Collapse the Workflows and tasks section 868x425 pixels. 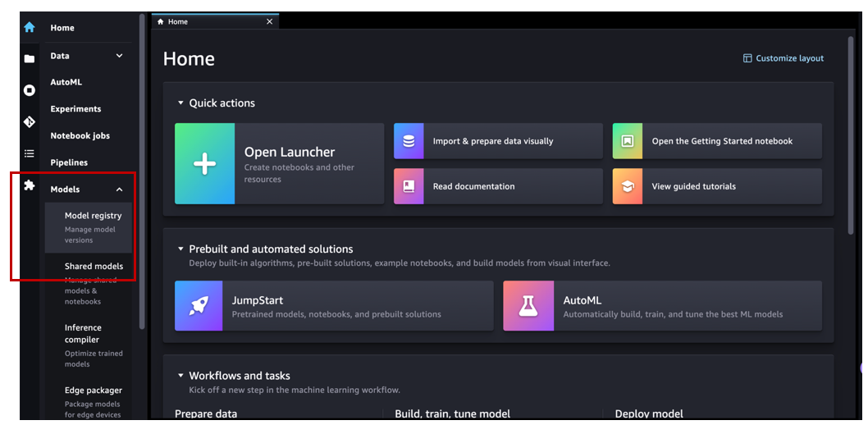coord(180,376)
